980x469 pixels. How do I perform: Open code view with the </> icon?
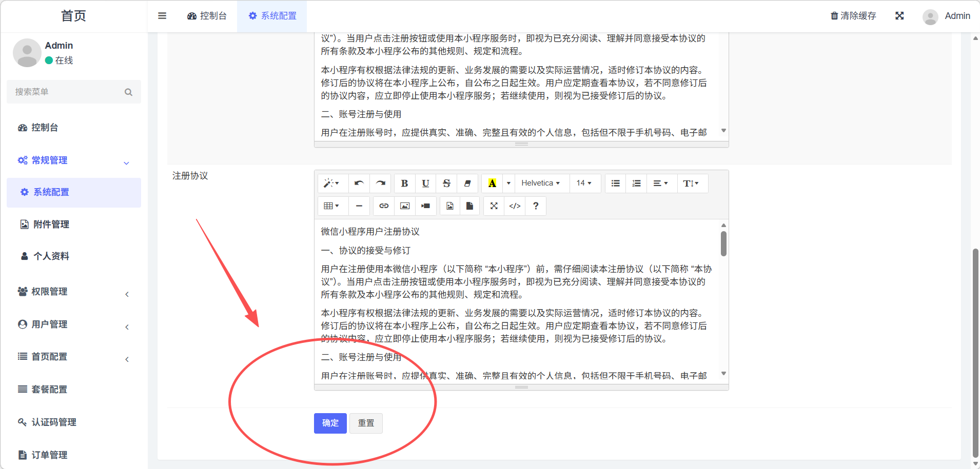(x=515, y=206)
